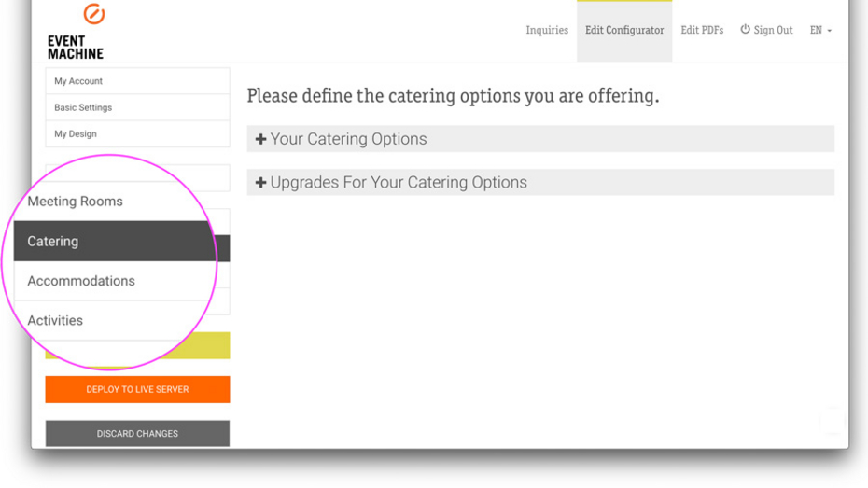Switch to the Edit Configurator tab
Screen dimensions: 868x488
pyautogui.click(x=624, y=31)
